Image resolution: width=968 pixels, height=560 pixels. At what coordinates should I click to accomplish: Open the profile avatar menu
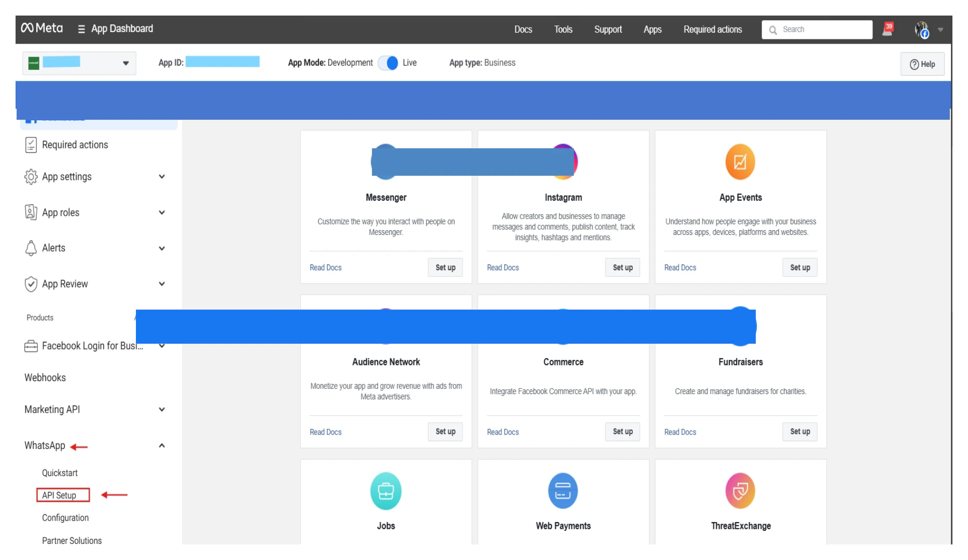[922, 30]
